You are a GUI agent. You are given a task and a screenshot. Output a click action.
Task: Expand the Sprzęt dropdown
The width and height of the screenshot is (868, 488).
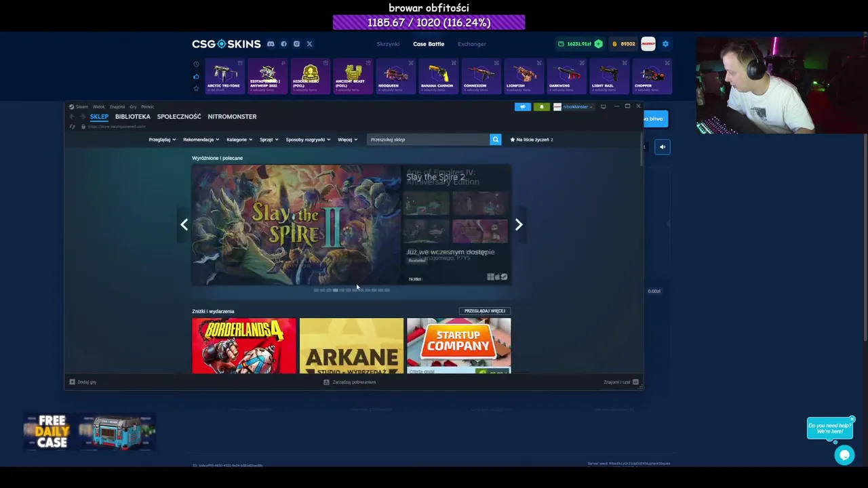click(x=269, y=140)
